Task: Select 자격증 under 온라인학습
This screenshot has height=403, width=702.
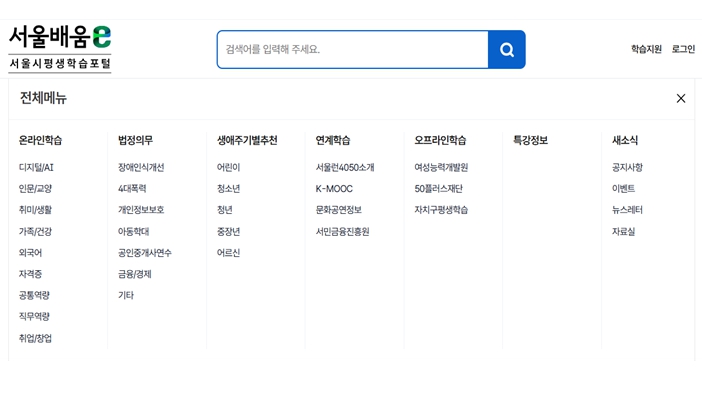Action: click(30, 274)
